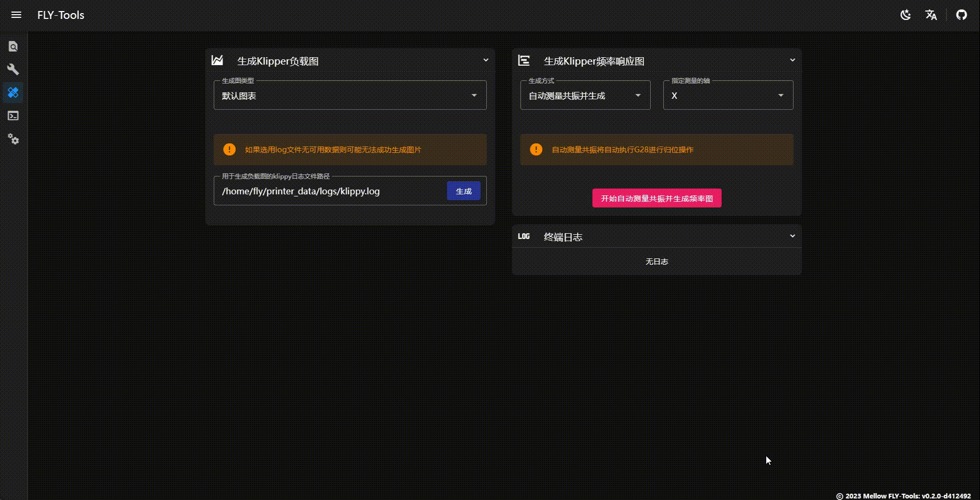The width and height of the screenshot is (980, 500).
Task: Click 开始自动测量共振并生成频率图 button
Action: (656, 198)
